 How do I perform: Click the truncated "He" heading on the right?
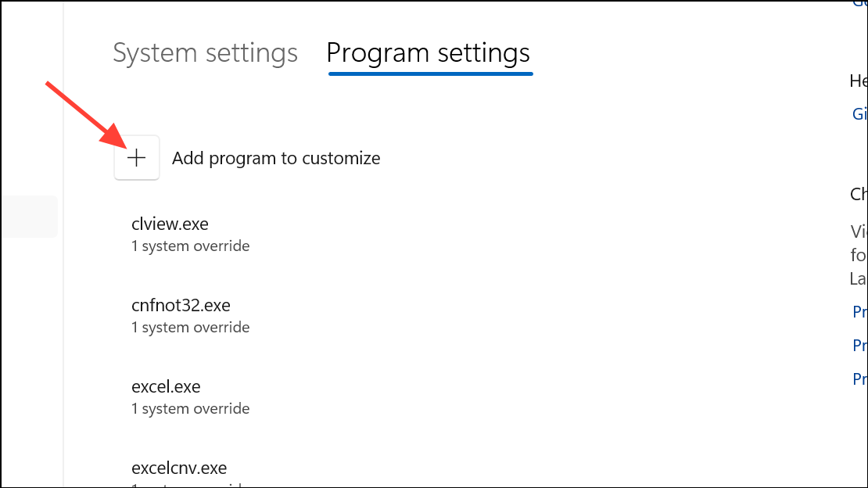859,80
